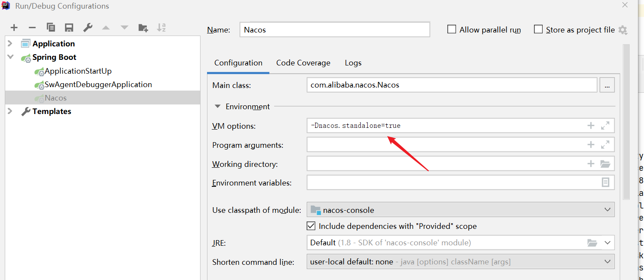Uncheck Include dependencies with Provided scope
644x280 pixels.
pos(311,226)
